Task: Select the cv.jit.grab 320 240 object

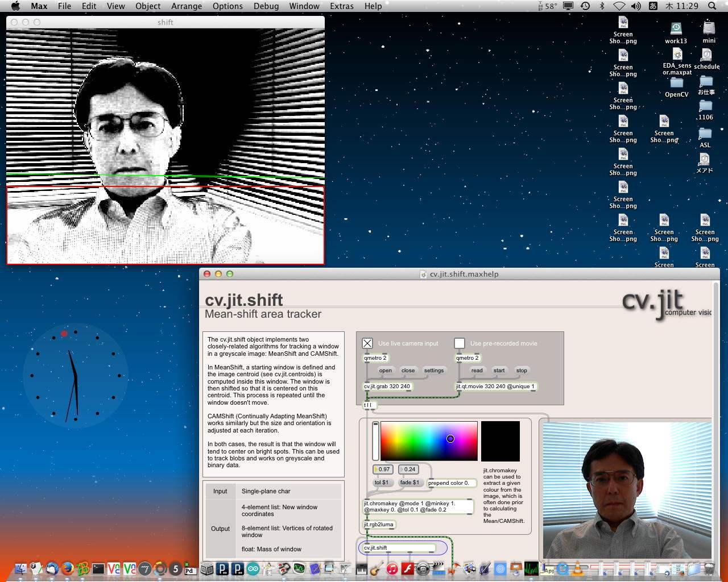Action: click(x=387, y=386)
